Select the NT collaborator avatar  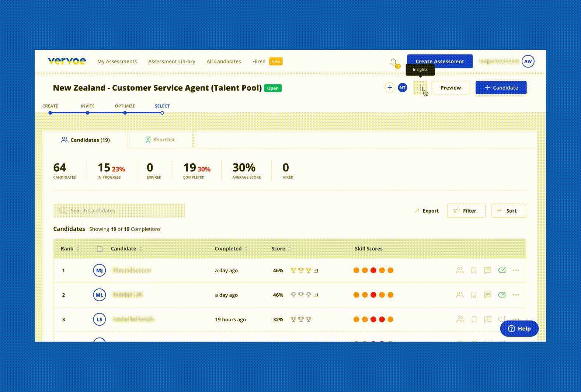point(403,88)
